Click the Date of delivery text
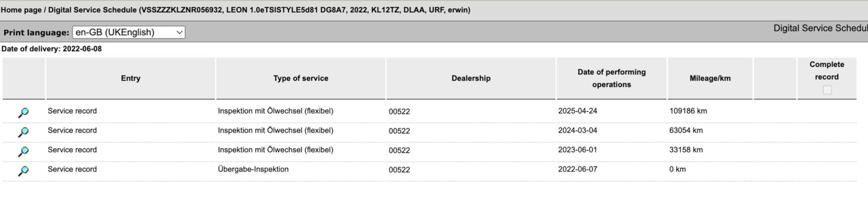 pyautogui.click(x=51, y=49)
